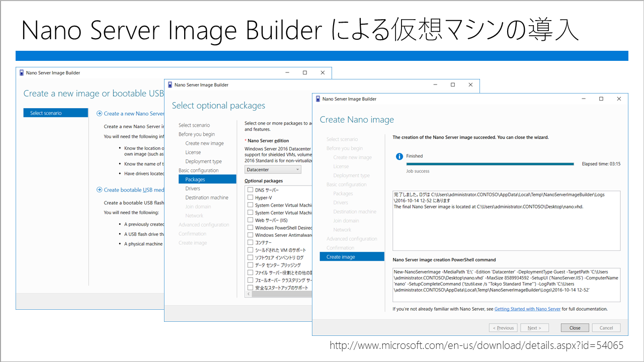The width and height of the screenshot is (644, 362).
Task: Click the Finished info icon
Action: click(399, 156)
